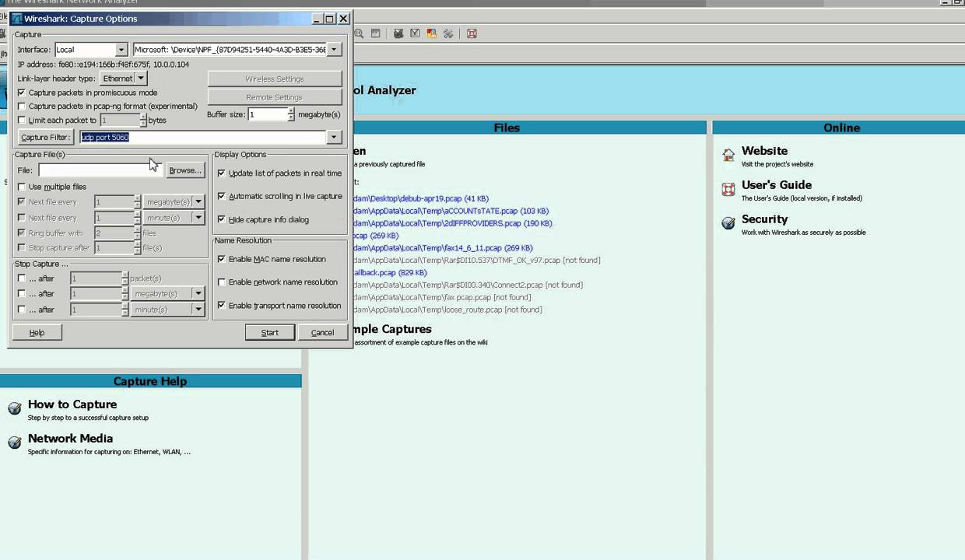Open Next file every megabyte(s) dropdown
Screen dimensions: 965x560
click(174, 202)
